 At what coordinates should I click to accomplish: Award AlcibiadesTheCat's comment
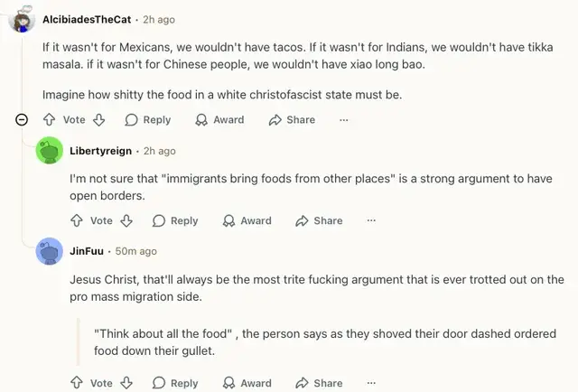(x=220, y=120)
